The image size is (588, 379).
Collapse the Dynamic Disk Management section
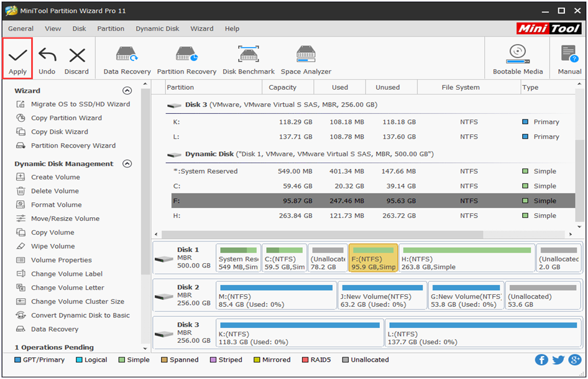(127, 164)
